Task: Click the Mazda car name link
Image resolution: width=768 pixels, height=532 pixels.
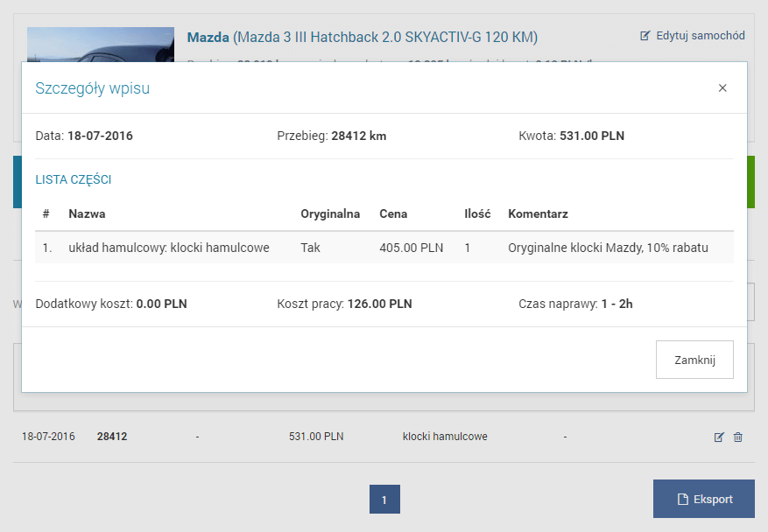Action: (208, 37)
